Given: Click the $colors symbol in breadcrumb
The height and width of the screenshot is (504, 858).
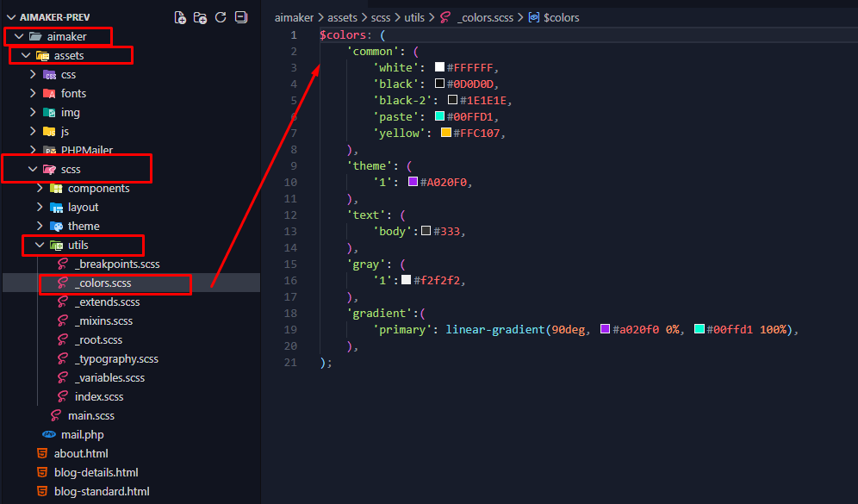Looking at the screenshot, I should (561, 17).
